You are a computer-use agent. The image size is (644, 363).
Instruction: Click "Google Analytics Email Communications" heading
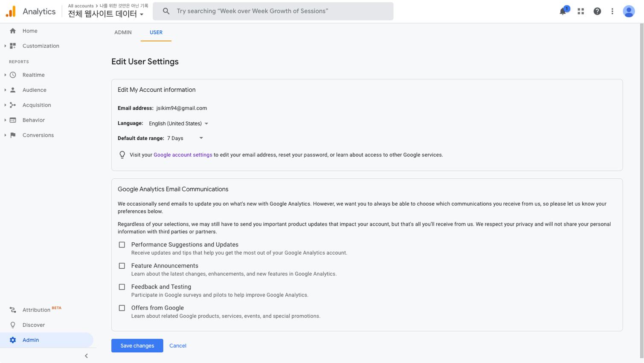point(173,189)
